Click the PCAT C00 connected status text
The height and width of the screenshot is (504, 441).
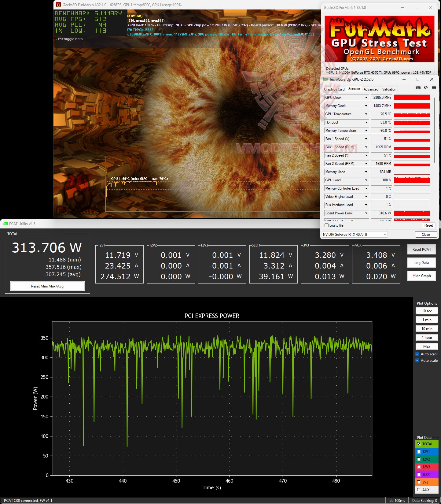click(x=28, y=501)
